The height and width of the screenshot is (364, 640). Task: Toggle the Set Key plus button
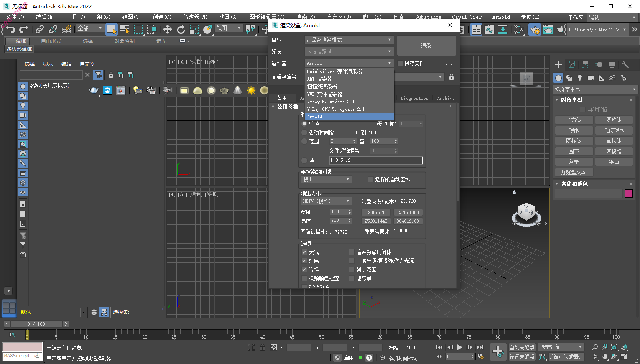pos(498,351)
